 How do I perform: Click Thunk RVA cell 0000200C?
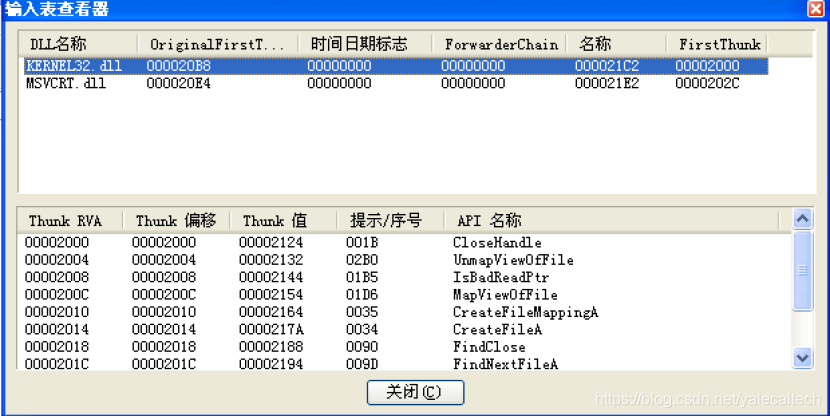57,295
